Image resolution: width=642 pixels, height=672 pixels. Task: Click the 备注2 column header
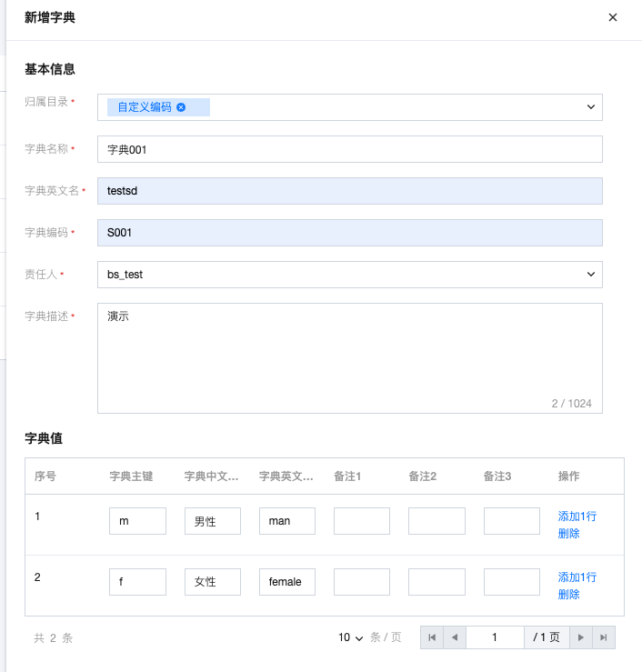[423, 476]
